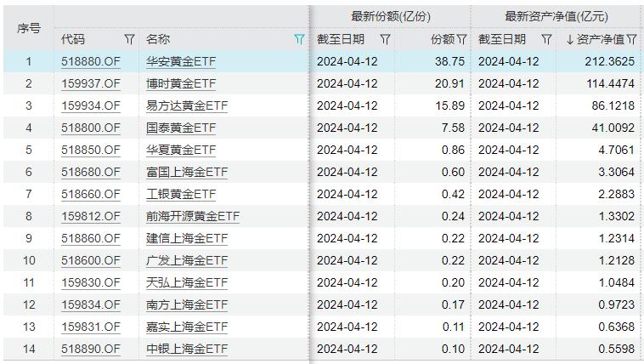Screen dimensions: 644x364
Task: Select the 代码 column header label
Action: (x=73, y=39)
